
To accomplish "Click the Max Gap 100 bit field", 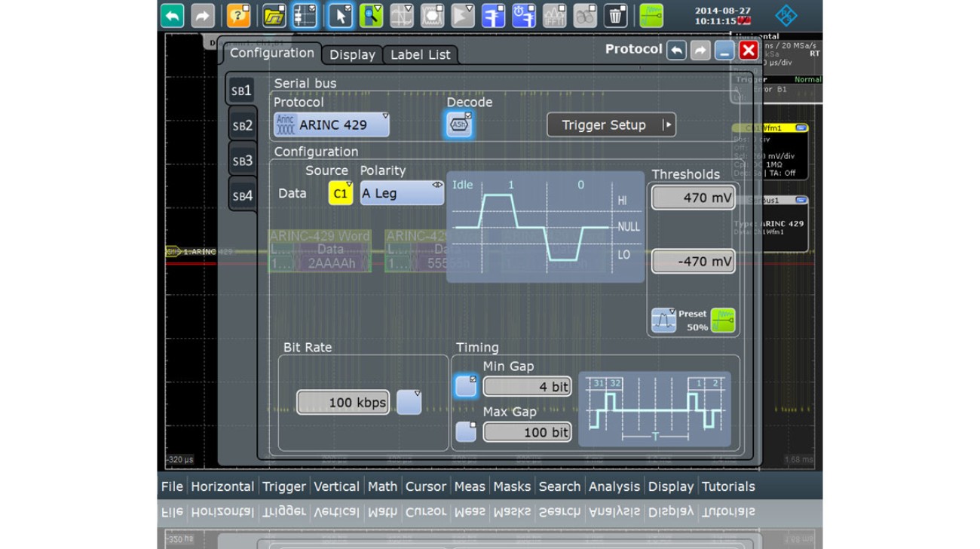I will click(x=527, y=432).
